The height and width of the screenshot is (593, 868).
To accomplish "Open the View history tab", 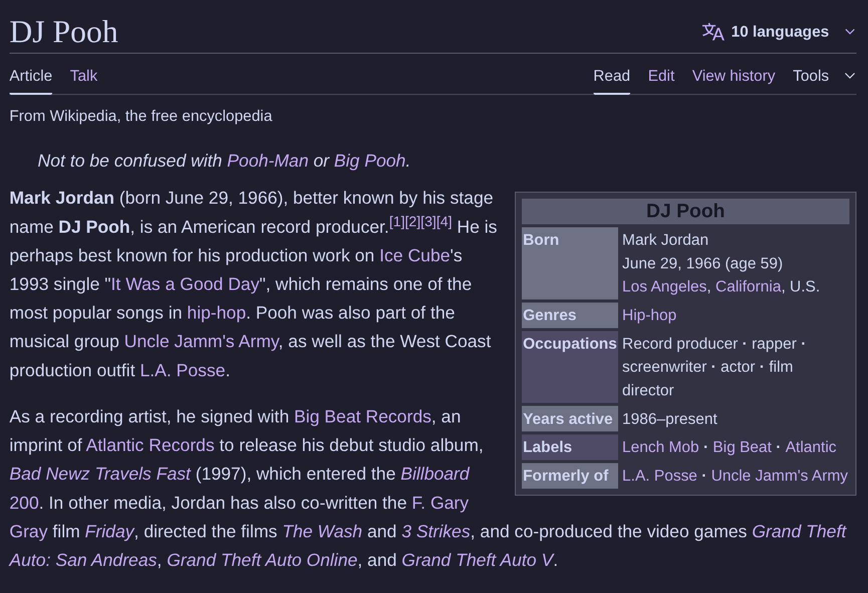I will (x=734, y=76).
